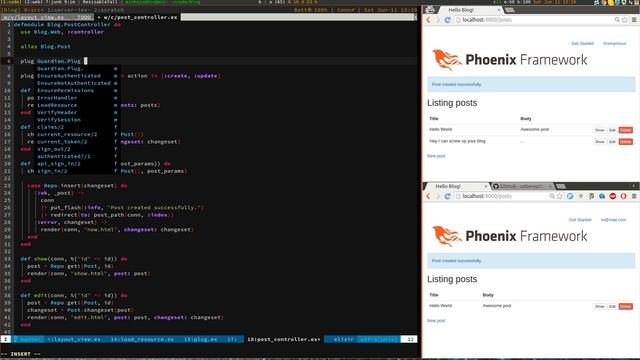Delete the Hello World post in lower browser
The width and height of the screenshot is (640, 360).
(x=625, y=306)
